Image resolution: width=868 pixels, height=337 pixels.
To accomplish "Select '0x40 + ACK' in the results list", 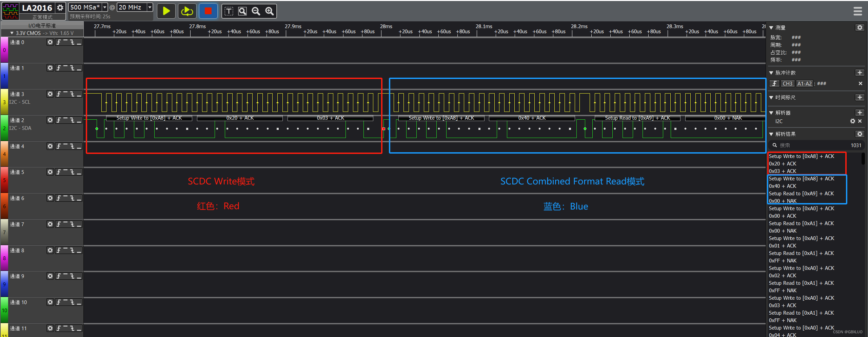I will tap(783, 186).
